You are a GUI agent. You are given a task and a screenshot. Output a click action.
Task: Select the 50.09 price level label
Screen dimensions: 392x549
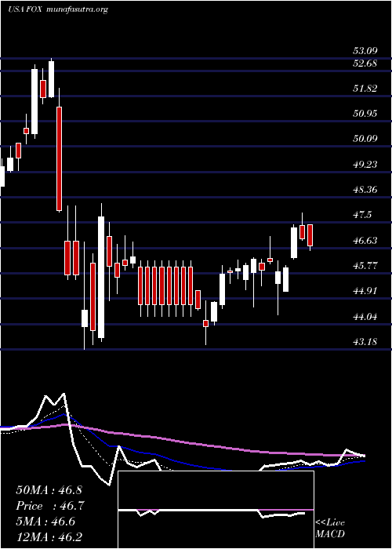[365, 139]
